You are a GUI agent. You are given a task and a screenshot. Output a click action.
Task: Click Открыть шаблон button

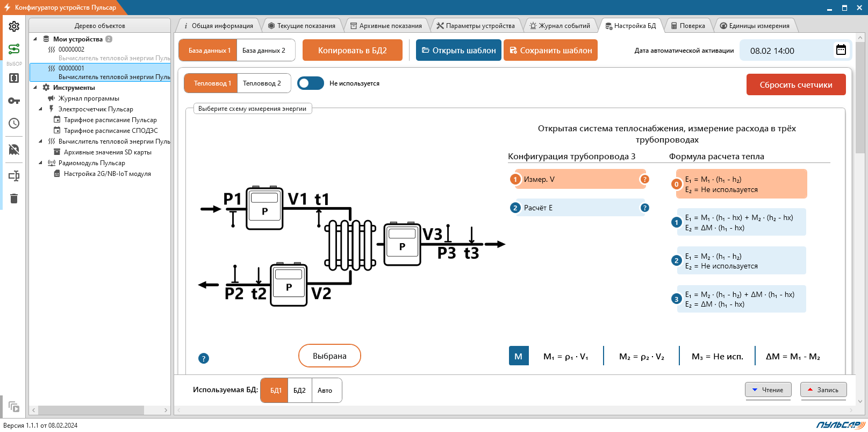[458, 50]
